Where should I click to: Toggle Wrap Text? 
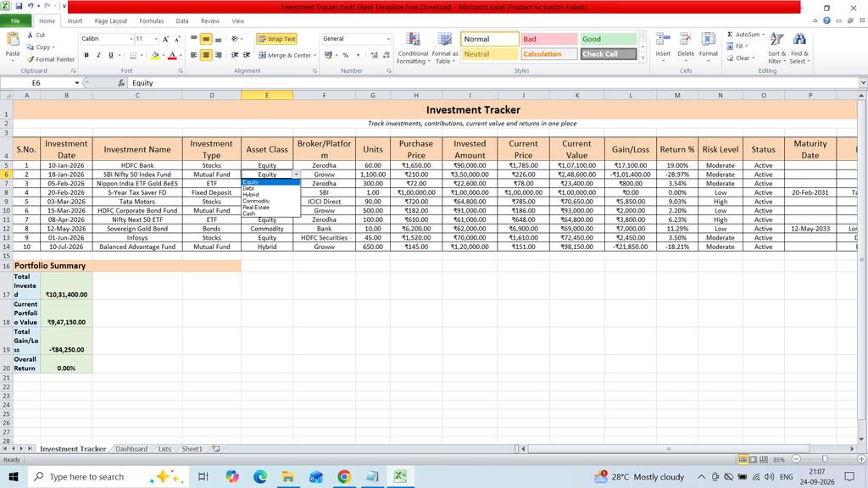[x=277, y=39]
